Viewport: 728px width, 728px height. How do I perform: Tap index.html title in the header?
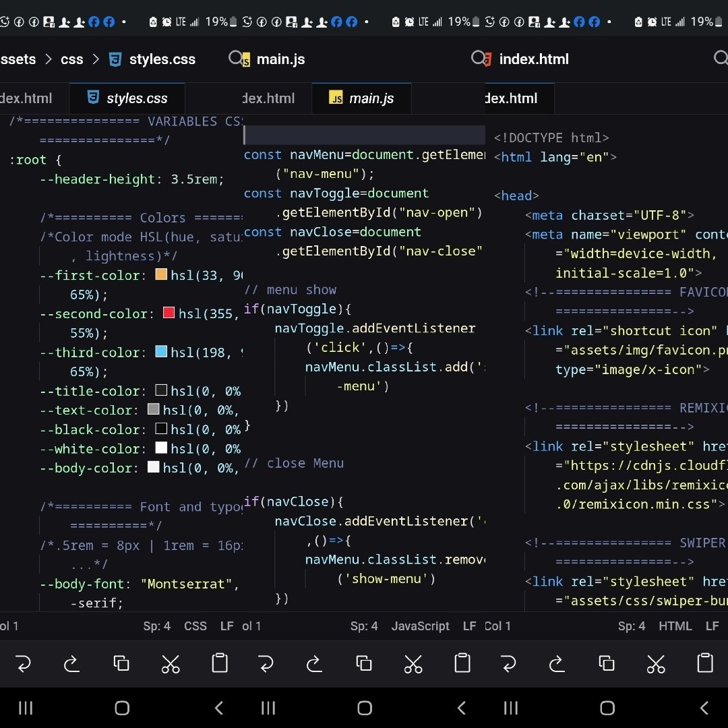533,59
